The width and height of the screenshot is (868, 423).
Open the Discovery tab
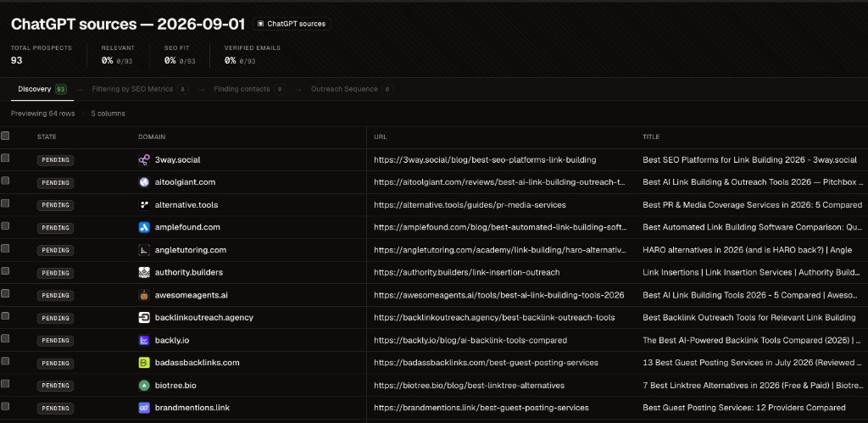tap(42, 89)
